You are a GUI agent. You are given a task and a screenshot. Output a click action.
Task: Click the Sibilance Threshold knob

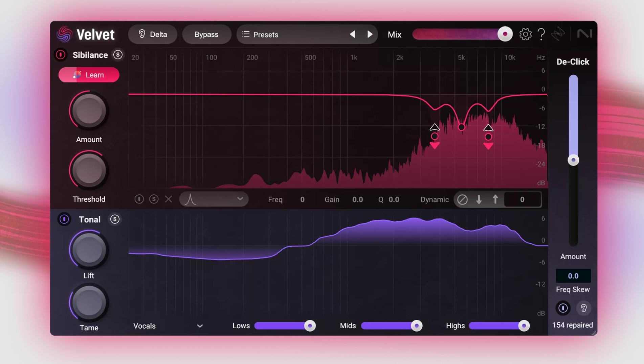[x=89, y=170]
